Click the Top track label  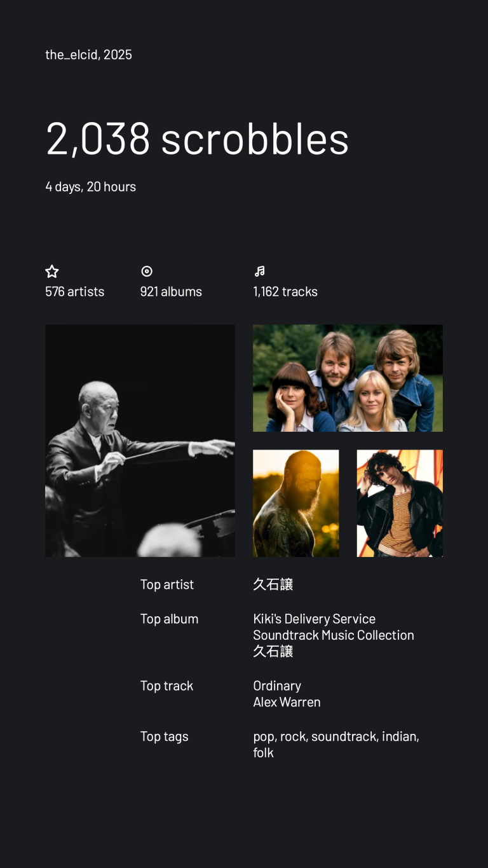(166, 685)
